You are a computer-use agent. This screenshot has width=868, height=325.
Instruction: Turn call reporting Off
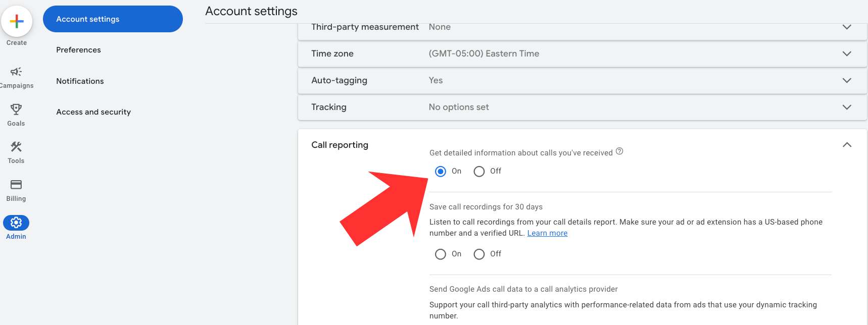point(479,172)
